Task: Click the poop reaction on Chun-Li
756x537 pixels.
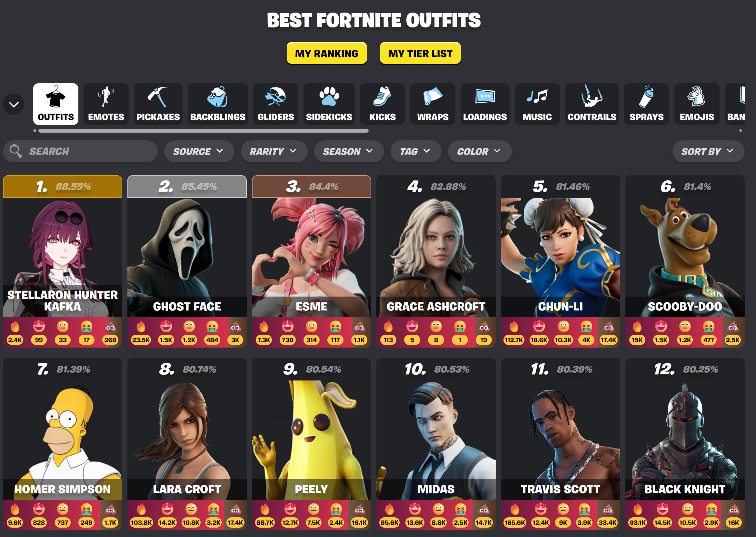Action: tap(608, 327)
